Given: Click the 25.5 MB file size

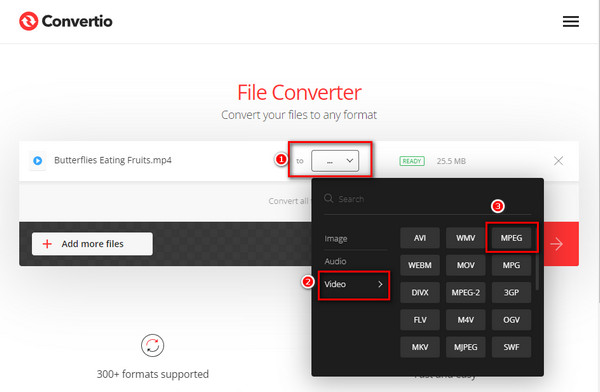Looking at the screenshot, I should tap(451, 161).
